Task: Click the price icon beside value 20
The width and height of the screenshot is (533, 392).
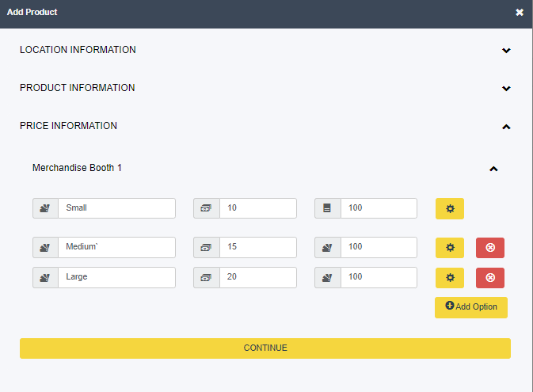Action: tap(207, 277)
